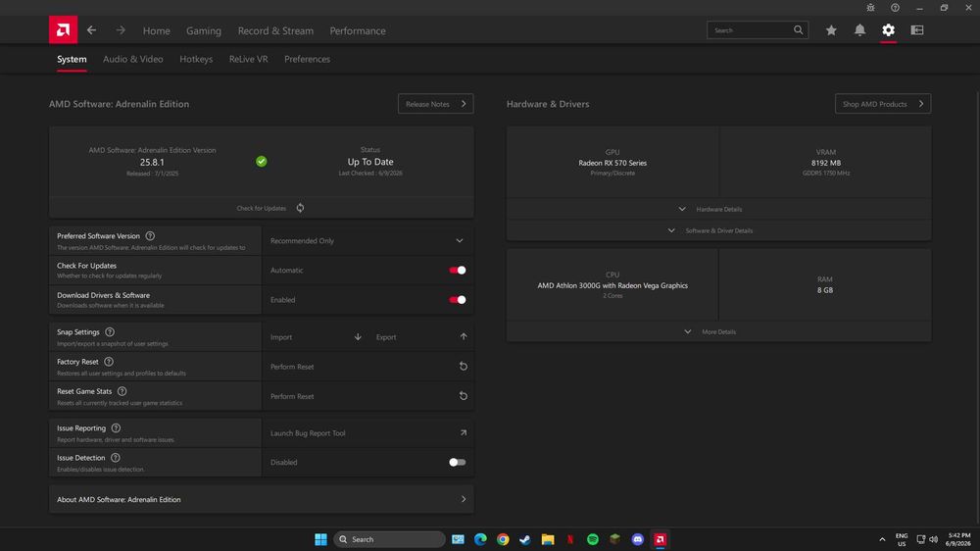The width and height of the screenshot is (980, 551).
Task: Click the search magnifier icon
Action: tap(798, 30)
